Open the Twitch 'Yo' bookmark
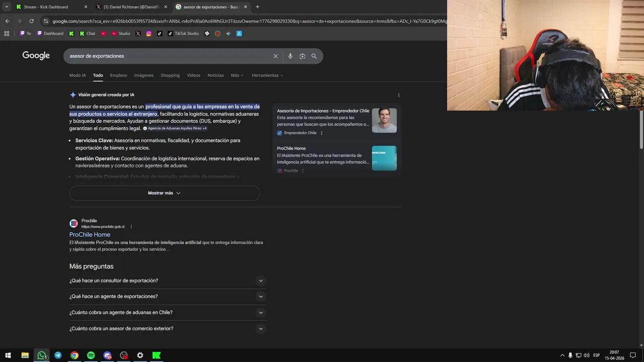This screenshot has height=362, width=644. tap(25, 34)
